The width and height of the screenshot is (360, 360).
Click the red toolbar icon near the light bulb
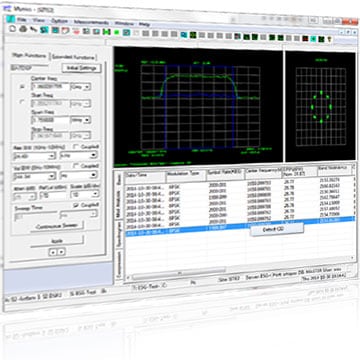click(305, 38)
